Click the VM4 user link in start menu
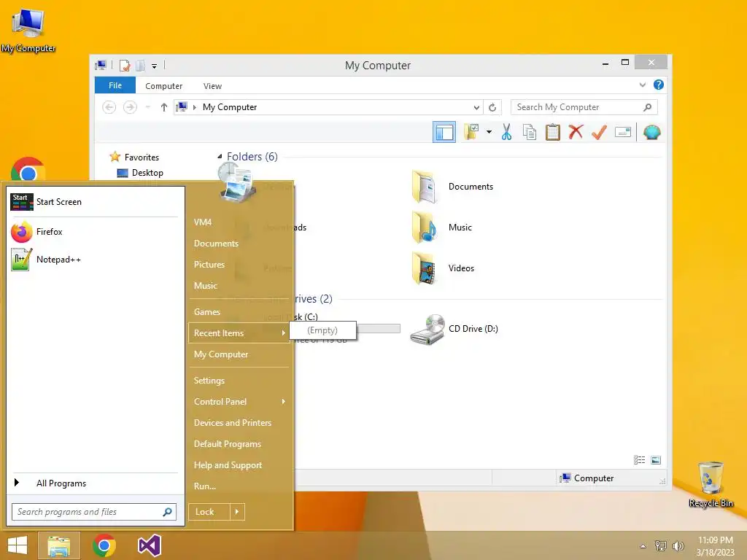Viewport: 747px width, 560px height. click(x=203, y=222)
